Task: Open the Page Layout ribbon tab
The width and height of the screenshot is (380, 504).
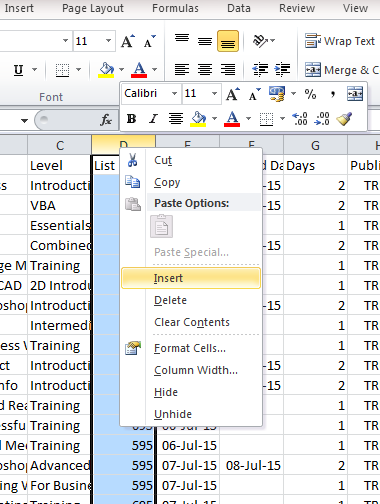Action: pos(93,8)
